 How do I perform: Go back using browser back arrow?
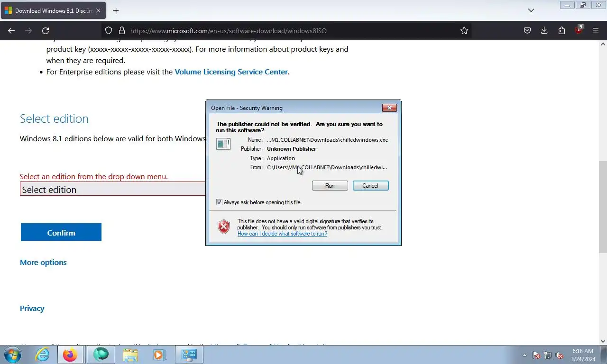pyautogui.click(x=11, y=30)
